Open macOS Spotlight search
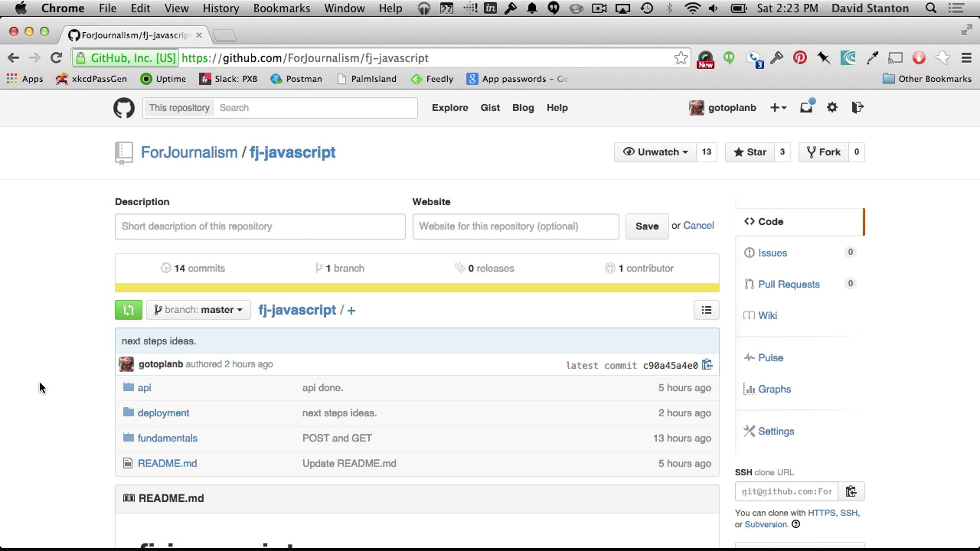980x551 pixels. coord(931,8)
